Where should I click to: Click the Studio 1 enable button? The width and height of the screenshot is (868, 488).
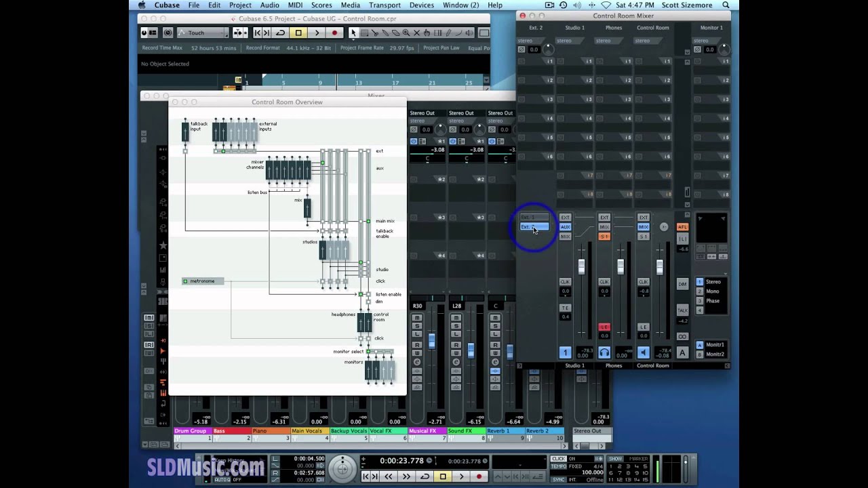click(x=565, y=352)
